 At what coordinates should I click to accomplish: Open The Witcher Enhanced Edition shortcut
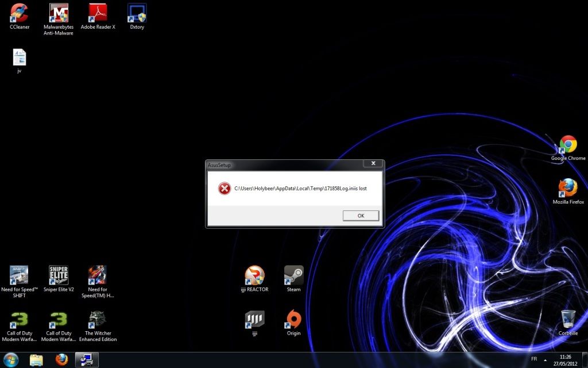click(98, 320)
